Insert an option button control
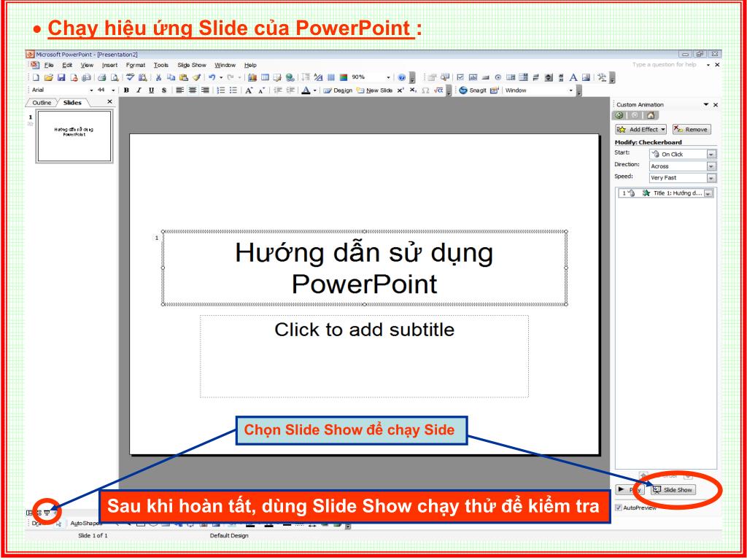Screen dimensions: 747x560 (x=498, y=77)
